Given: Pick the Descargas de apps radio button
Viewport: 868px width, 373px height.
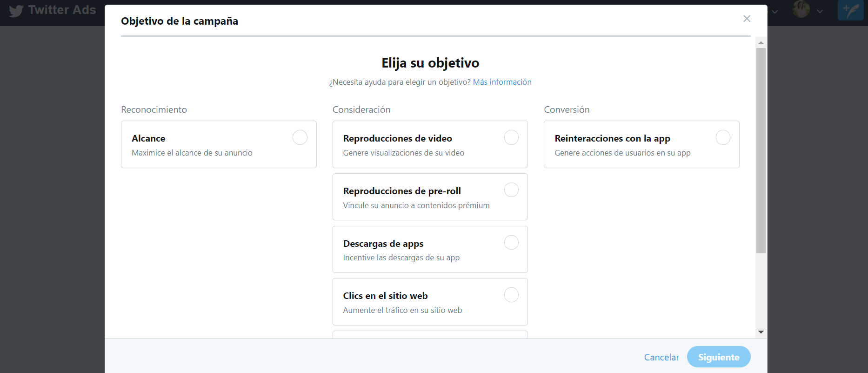Looking at the screenshot, I should click(511, 243).
